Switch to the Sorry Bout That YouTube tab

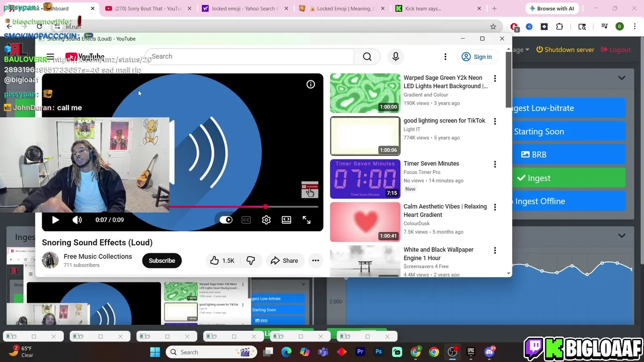[148, 9]
